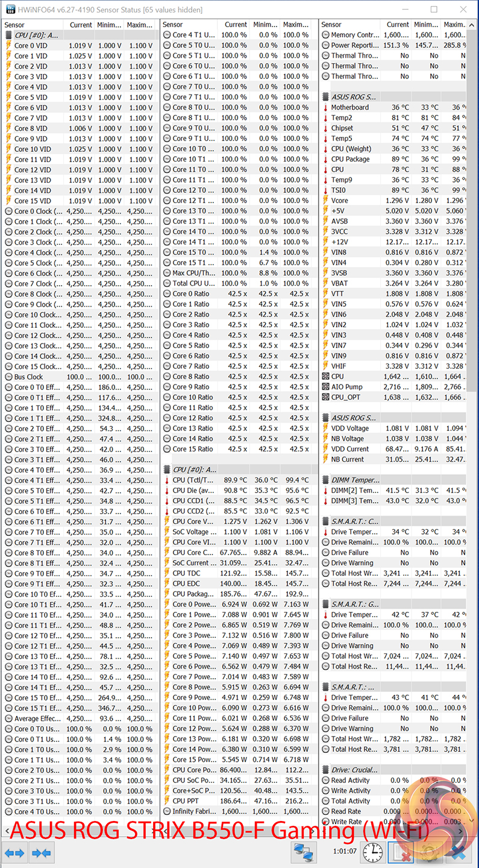Select the DIMM Temper... group header
Viewport: 479px width, 868px height.
pyautogui.click(x=393, y=480)
